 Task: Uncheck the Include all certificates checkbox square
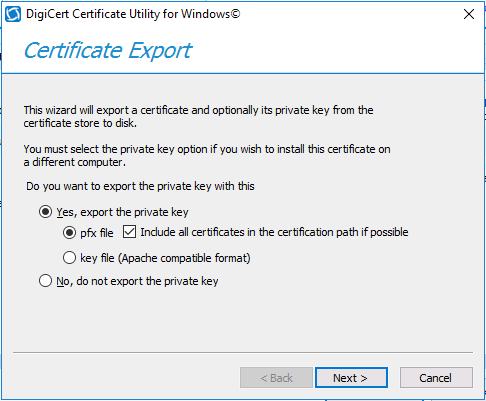(x=129, y=232)
